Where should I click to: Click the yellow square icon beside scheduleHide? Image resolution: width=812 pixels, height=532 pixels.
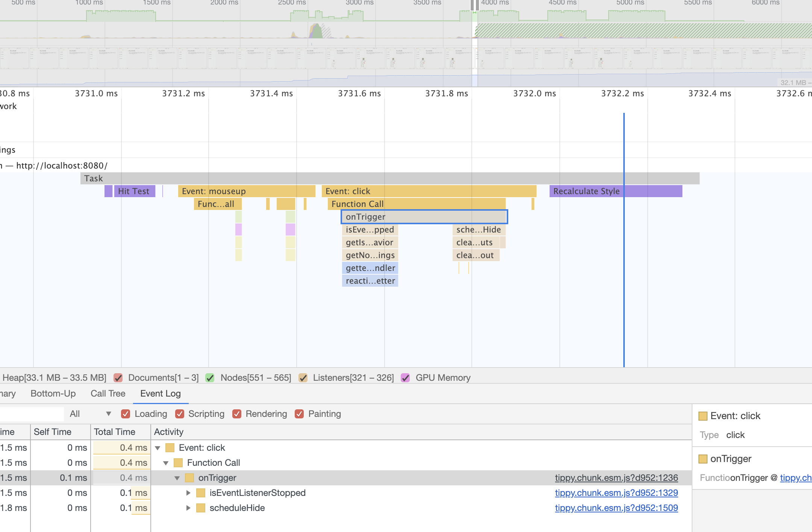pyautogui.click(x=200, y=508)
